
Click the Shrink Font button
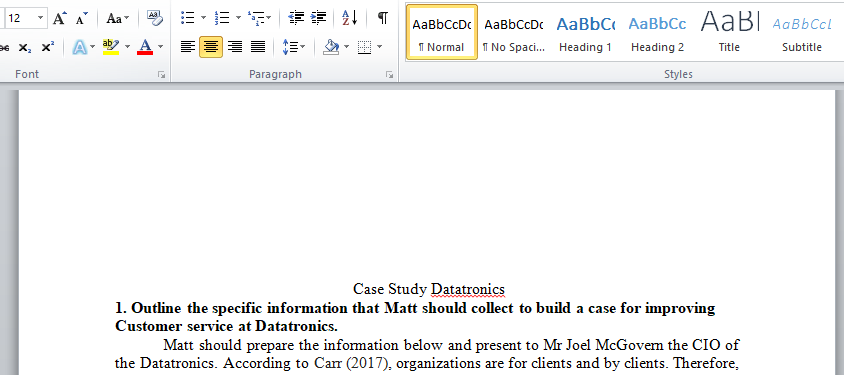(x=81, y=18)
